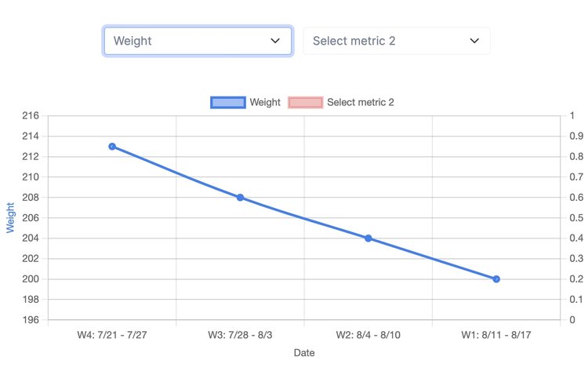Toggle Weight series via its legend label
Image resolution: width=588 pixels, height=375 pixels.
click(x=265, y=102)
